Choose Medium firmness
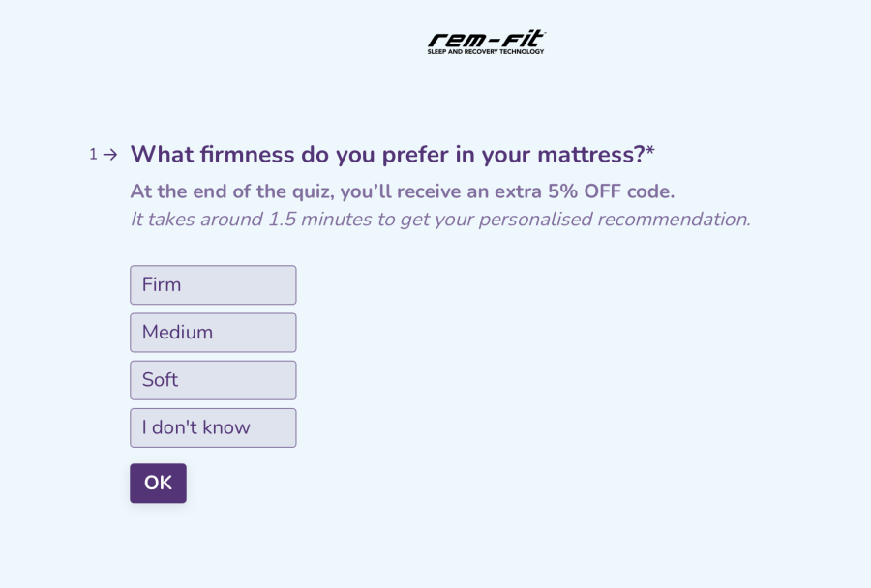Viewport: 871px width, 588px height. click(x=213, y=333)
